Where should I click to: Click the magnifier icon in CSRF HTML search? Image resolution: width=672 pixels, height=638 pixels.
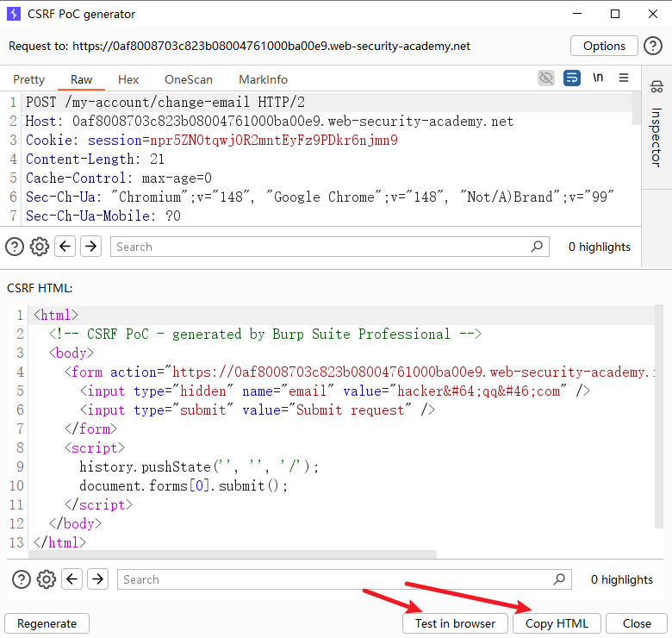pos(559,579)
